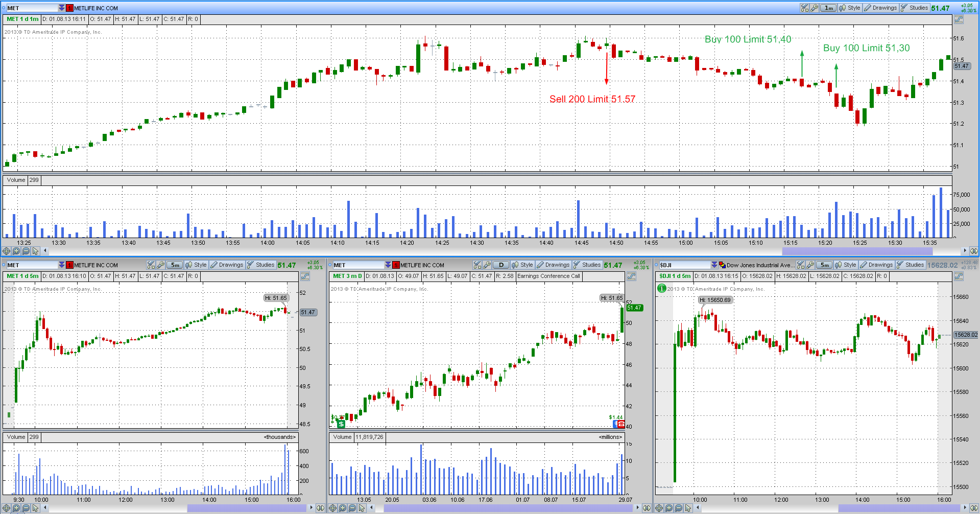Toggle price axis scale icon in $DJI chart

click(959, 276)
